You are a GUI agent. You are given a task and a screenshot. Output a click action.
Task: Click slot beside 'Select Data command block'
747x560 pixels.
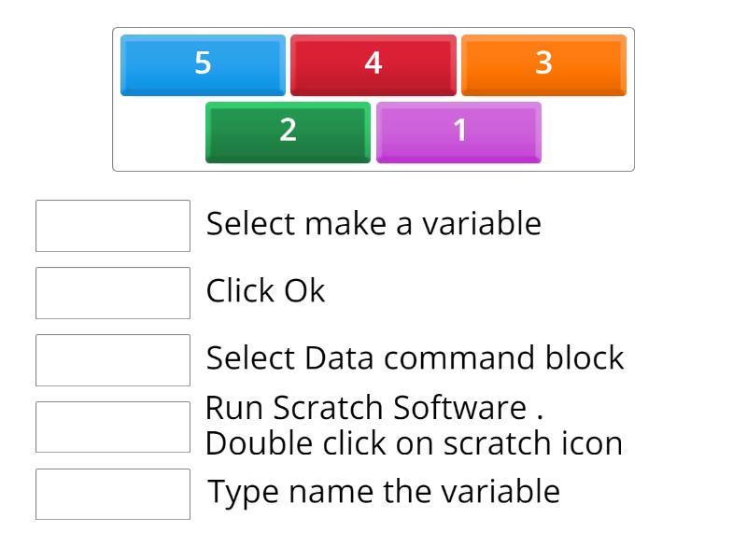click(113, 360)
